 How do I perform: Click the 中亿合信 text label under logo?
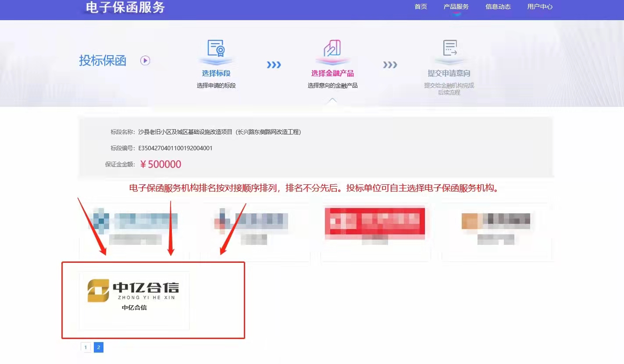pos(134,307)
